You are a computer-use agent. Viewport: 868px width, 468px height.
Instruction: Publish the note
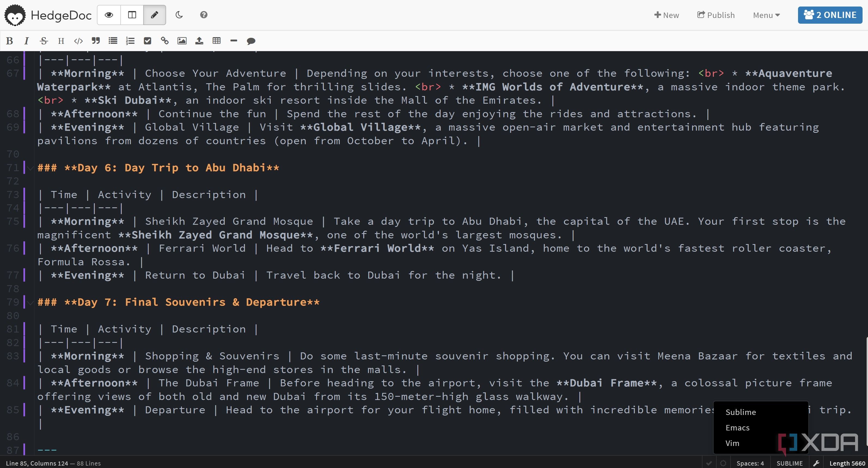pyautogui.click(x=716, y=15)
